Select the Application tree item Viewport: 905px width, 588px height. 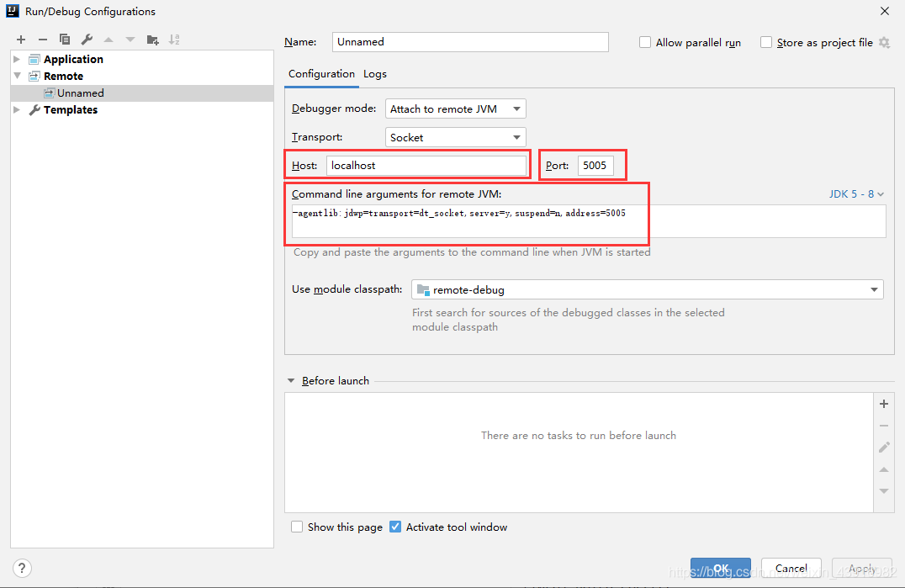click(73, 59)
